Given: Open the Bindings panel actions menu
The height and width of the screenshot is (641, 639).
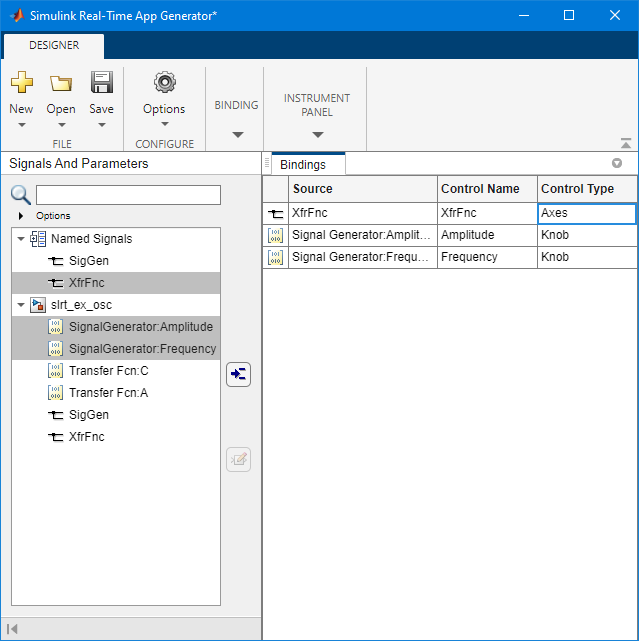Looking at the screenshot, I should point(617,163).
